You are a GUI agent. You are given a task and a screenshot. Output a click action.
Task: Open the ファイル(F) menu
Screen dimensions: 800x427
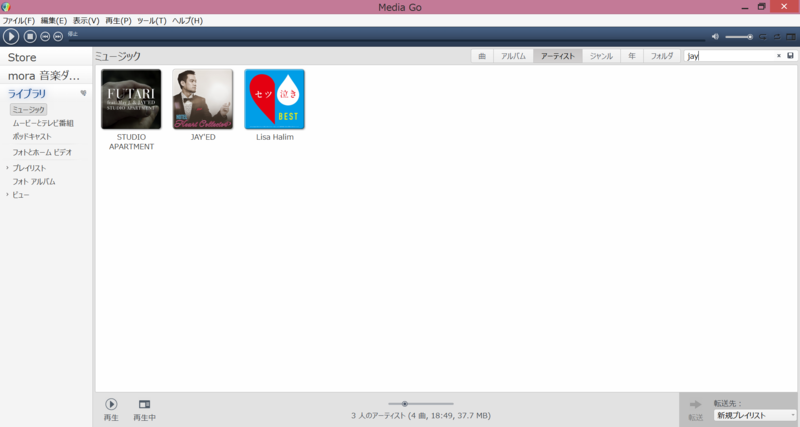click(18, 21)
